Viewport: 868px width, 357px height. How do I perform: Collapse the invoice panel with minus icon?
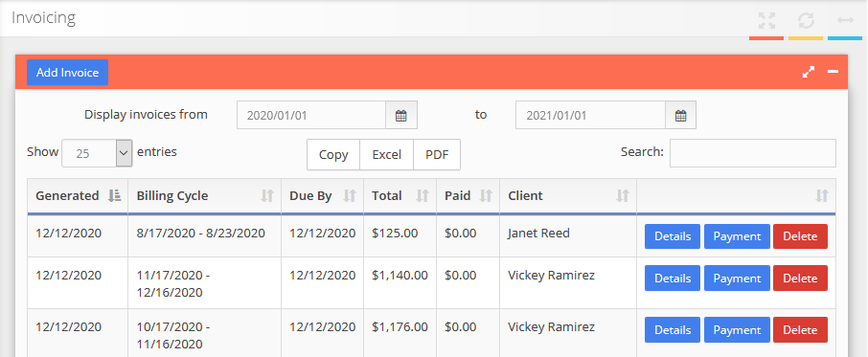[833, 72]
